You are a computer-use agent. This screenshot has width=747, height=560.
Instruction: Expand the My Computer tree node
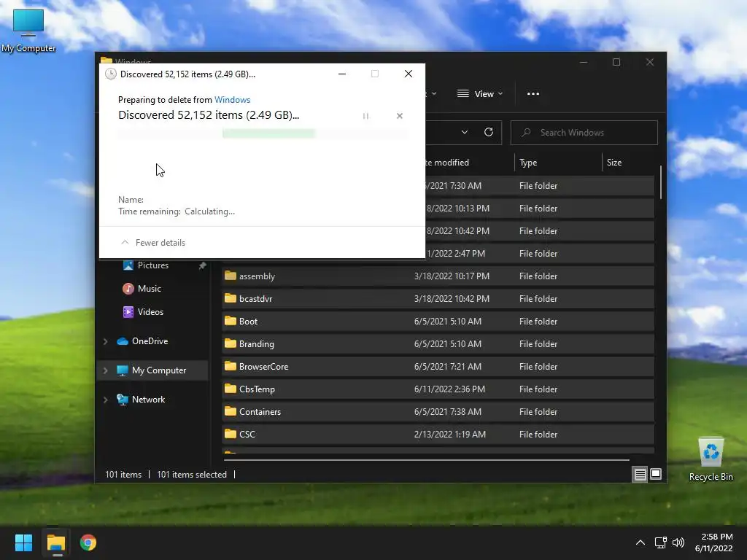(x=105, y=370)
